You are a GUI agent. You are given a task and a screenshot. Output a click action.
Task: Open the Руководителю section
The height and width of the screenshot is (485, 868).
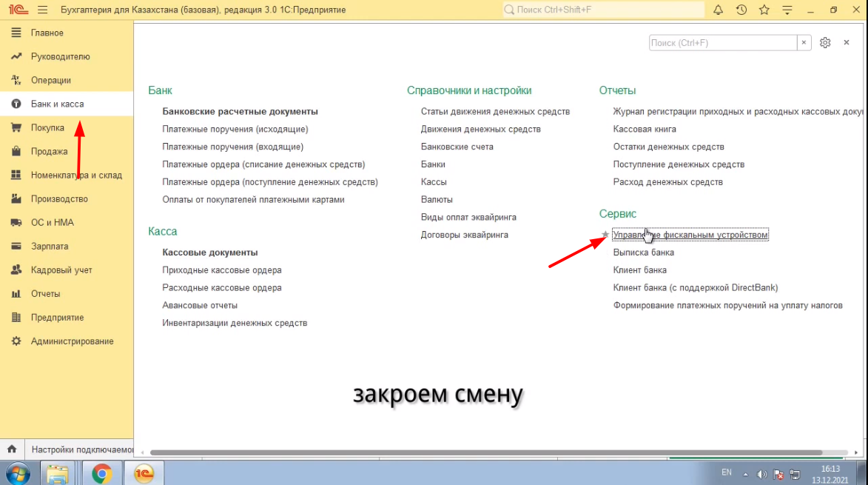tap(61, 56)
